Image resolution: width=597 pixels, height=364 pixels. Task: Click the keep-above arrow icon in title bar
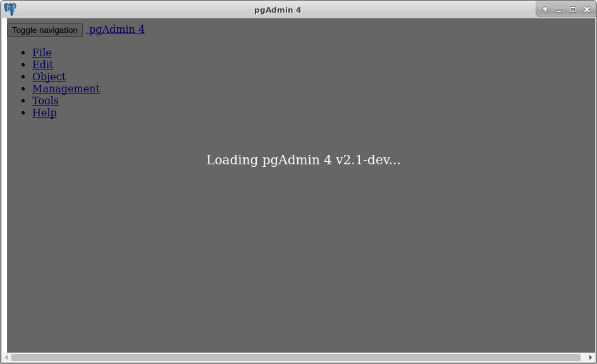pyautogui.click(x=545, y=9)
